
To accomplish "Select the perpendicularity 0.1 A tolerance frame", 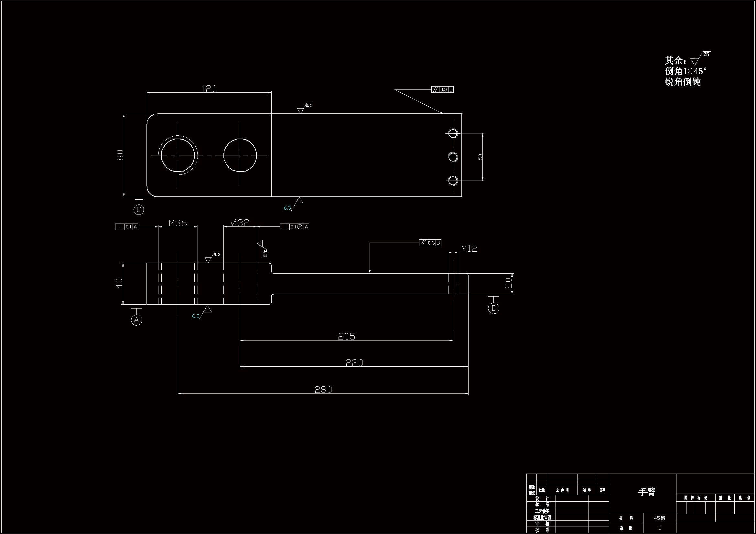I will [x=126, y=227].
